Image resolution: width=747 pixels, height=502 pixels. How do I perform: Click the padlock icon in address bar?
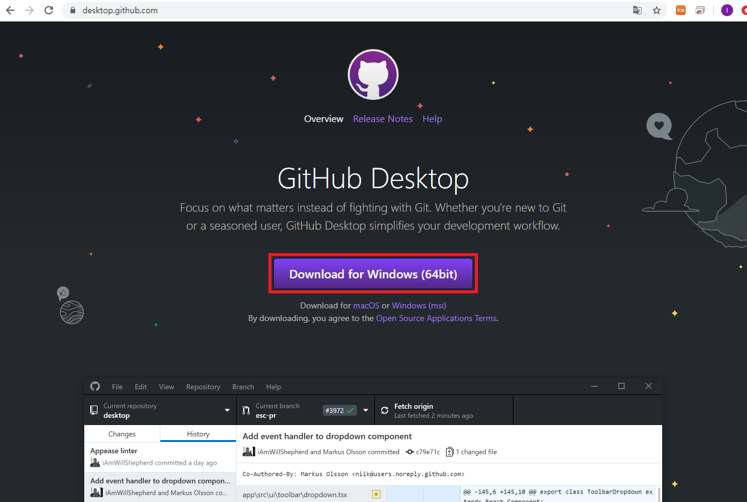tap(72, 10)
